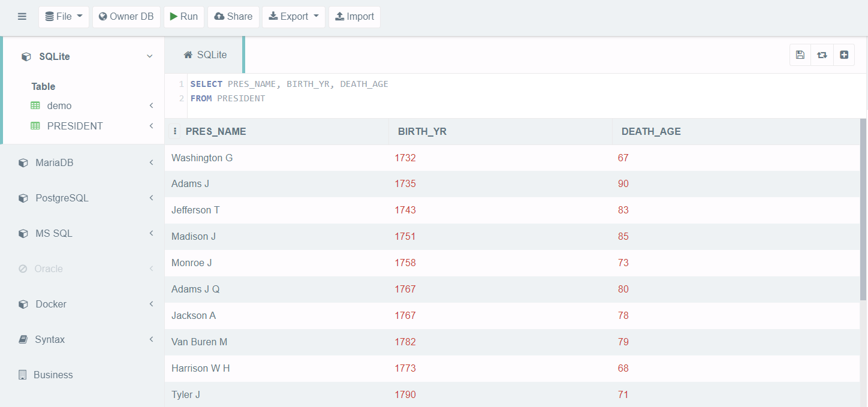
Task: Click the Owner DB button
Action: [126, 17]
